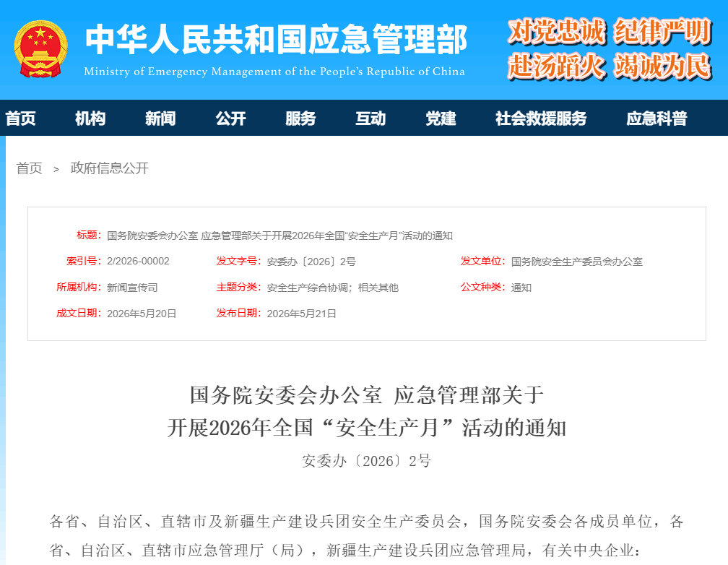Click the index number 2/2026-00002
Image resolution: width=728 pixels, height=565 pixels.
139,261
